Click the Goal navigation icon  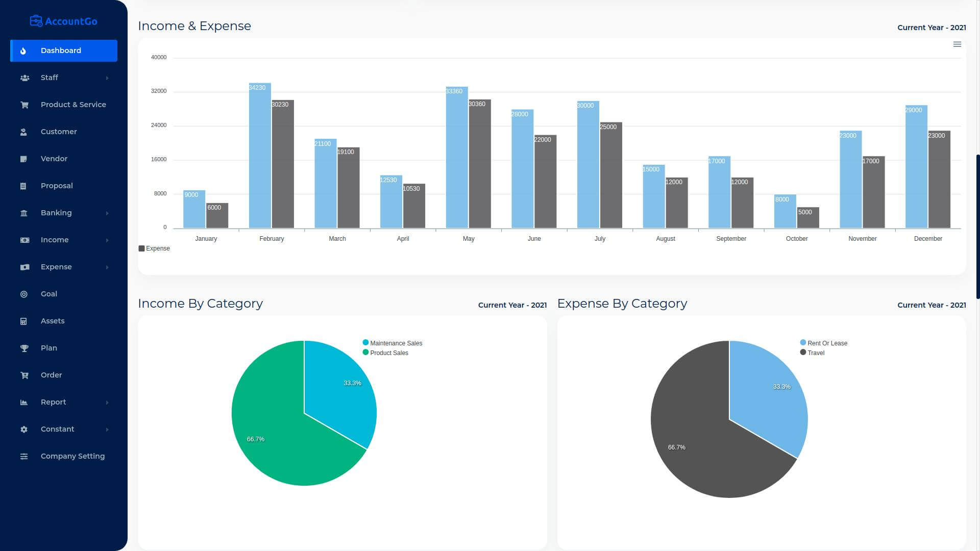(x=23, y=293)
